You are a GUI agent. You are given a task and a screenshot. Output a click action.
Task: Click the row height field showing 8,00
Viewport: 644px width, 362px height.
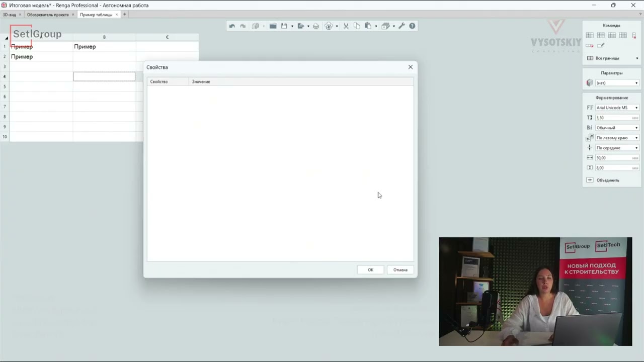pyautogui.click(x=617, y=168)
